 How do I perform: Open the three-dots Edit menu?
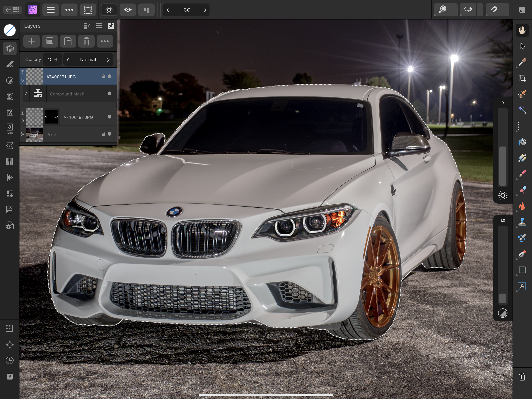pos(69,10)
